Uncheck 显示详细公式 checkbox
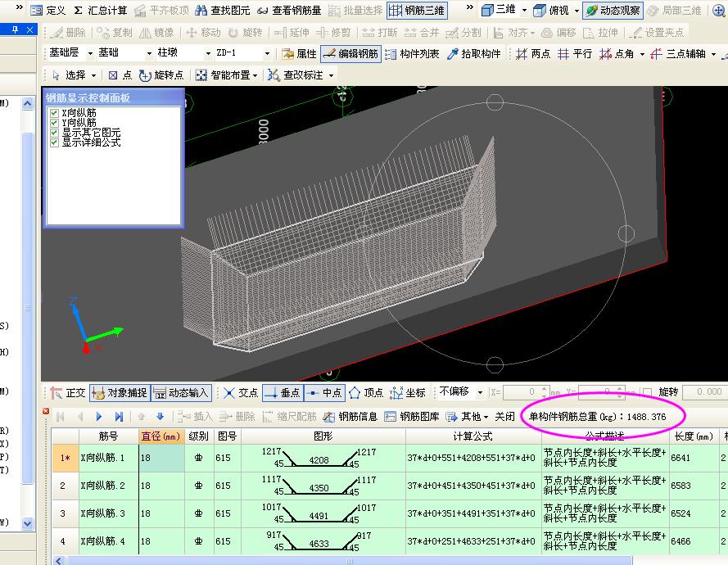 (54, 142)
